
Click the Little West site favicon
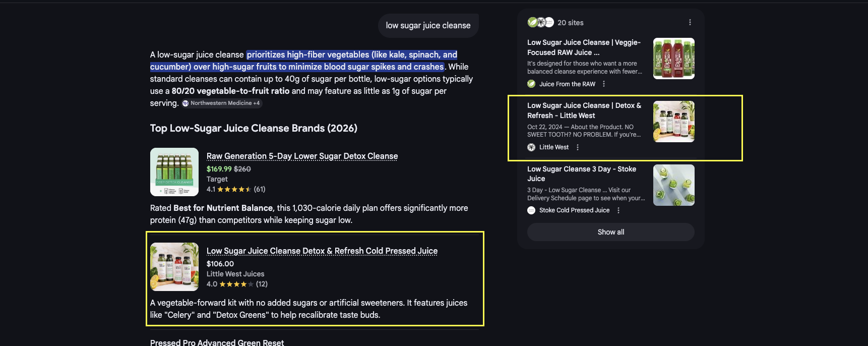(x=531, y=147)
